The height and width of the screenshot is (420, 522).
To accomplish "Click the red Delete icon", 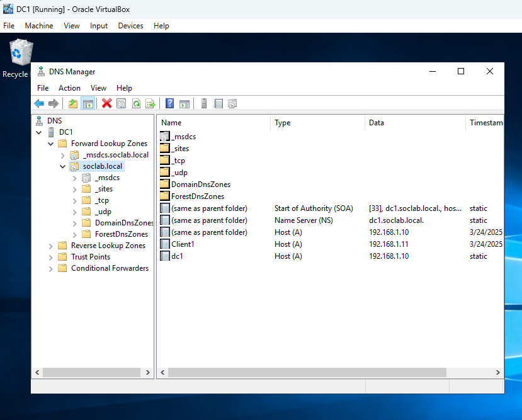I will tap(107, 103).
